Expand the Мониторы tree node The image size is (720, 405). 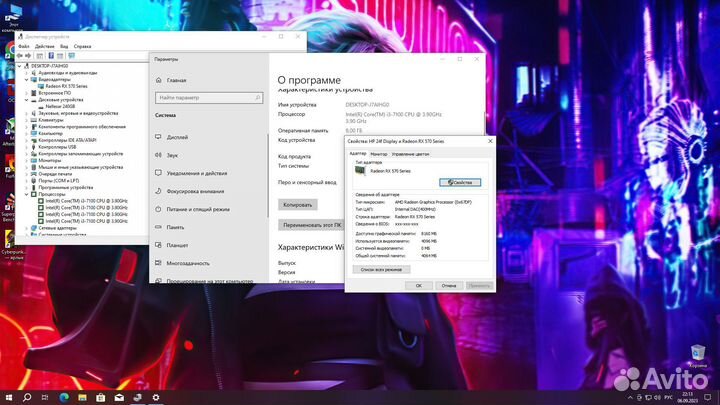coord(27,161)
